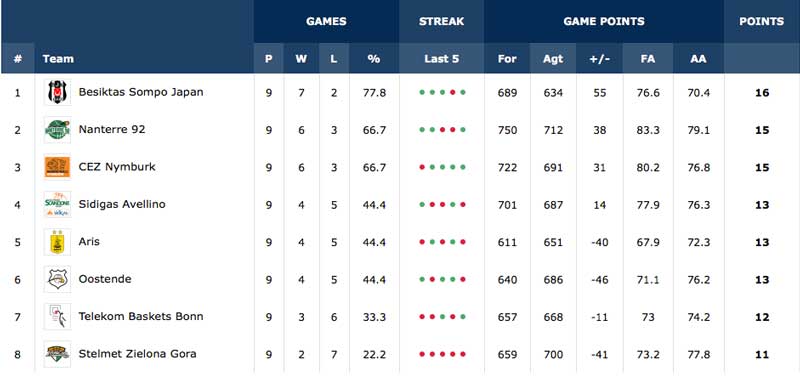Click the Sidigas Avellino team logo
This screenshot has height=380, width=800.
[57, 205]
